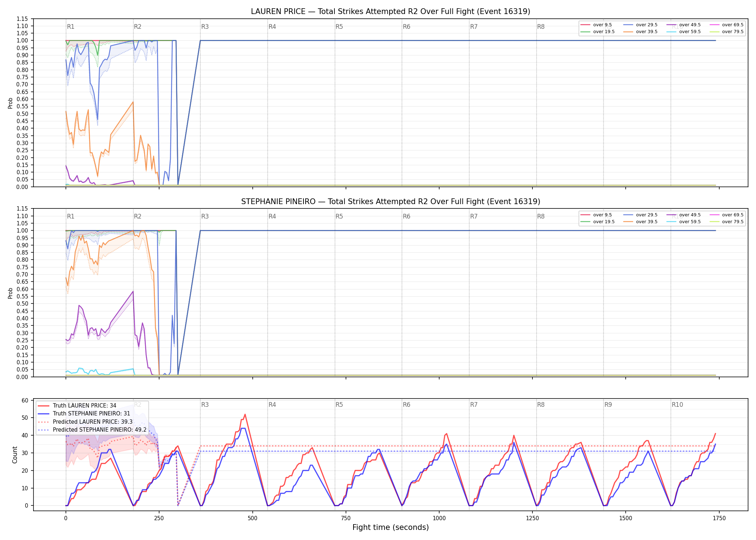The image size is (756, 540).
Task: Click the 1250 tick on the fight time axis
Action: tap(532, 518)
